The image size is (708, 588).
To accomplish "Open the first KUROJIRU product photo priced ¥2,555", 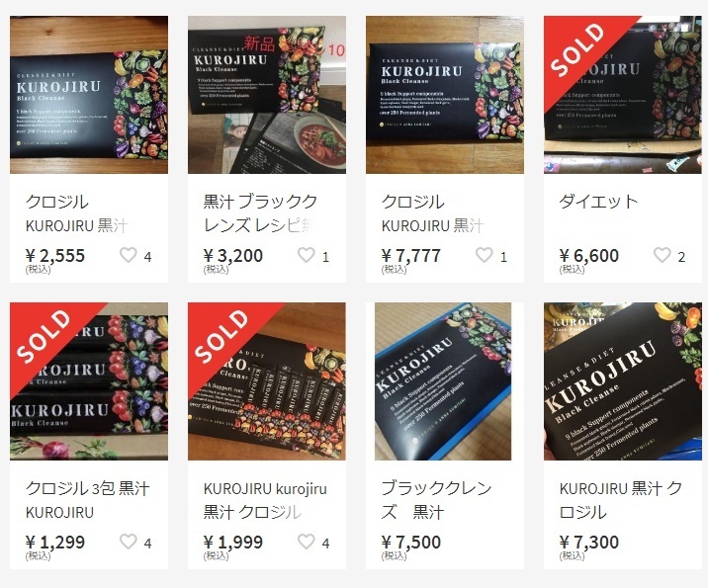I will pos(89,95).
